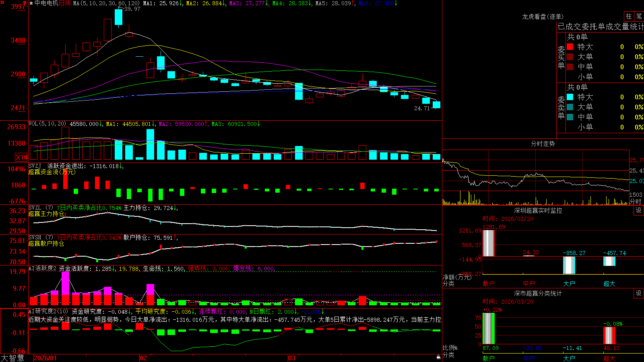Click the teal 中单 sell order swatch
Image resolution: width=644 pixels, height=362 pixels.
coord(570,117)
